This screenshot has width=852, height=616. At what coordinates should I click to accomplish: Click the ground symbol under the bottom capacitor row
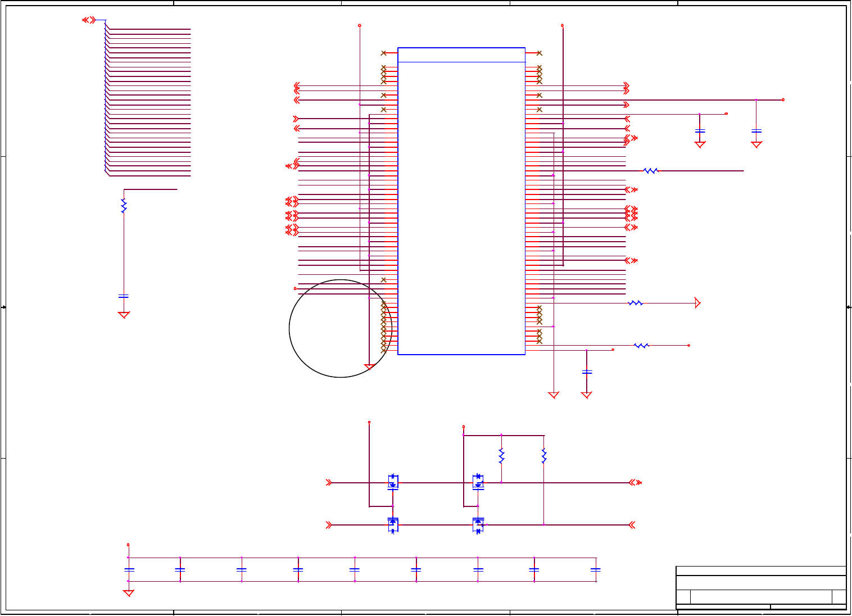click(x=129, y=593)
